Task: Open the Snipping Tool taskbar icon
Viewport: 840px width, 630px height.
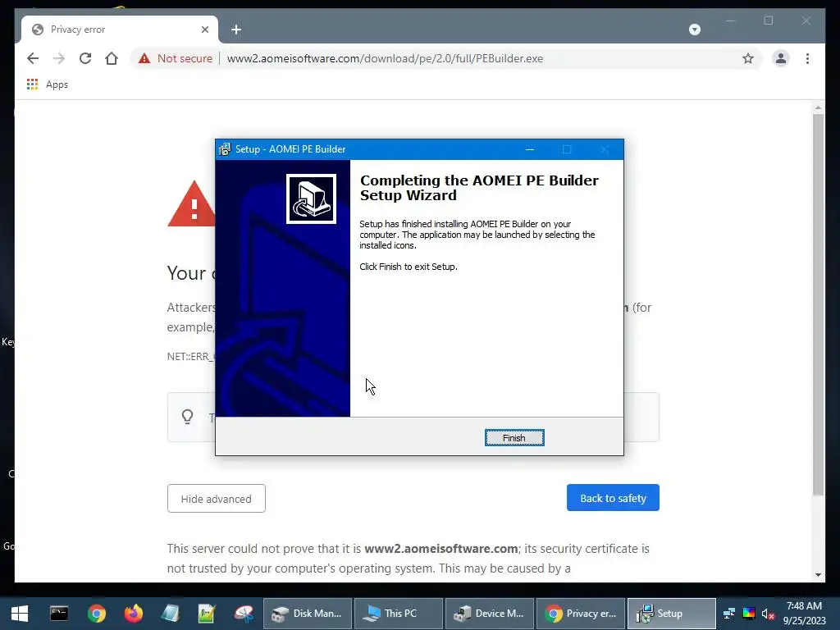Action: (244, 614)
